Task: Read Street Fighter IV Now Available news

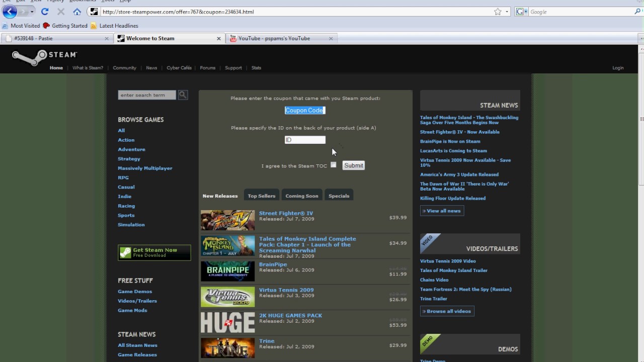Action: [460, 132]
